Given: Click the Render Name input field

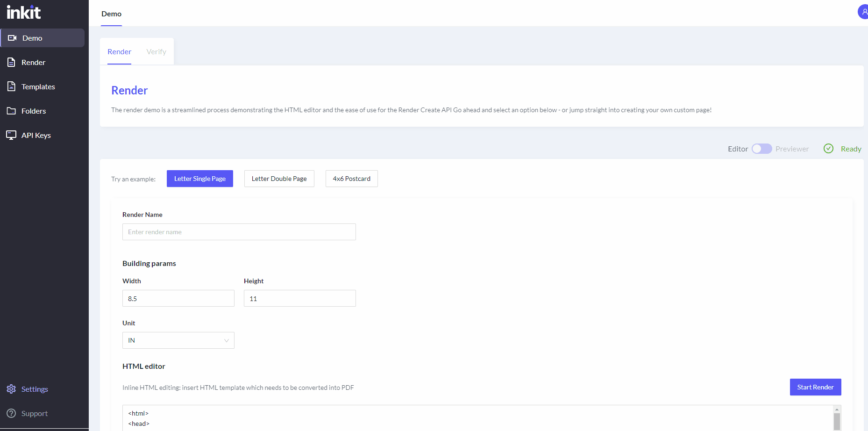Looking at the screenshot, I should pos(239,232).
